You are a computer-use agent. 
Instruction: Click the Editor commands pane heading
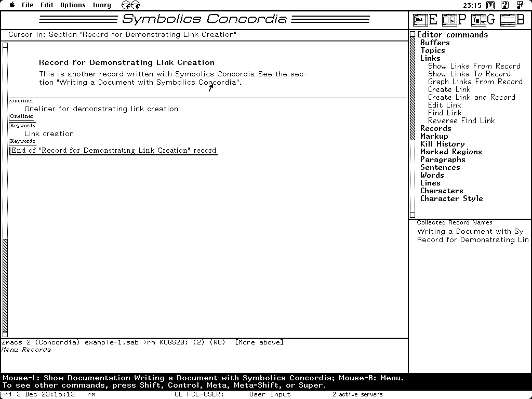tap(453, 35)
